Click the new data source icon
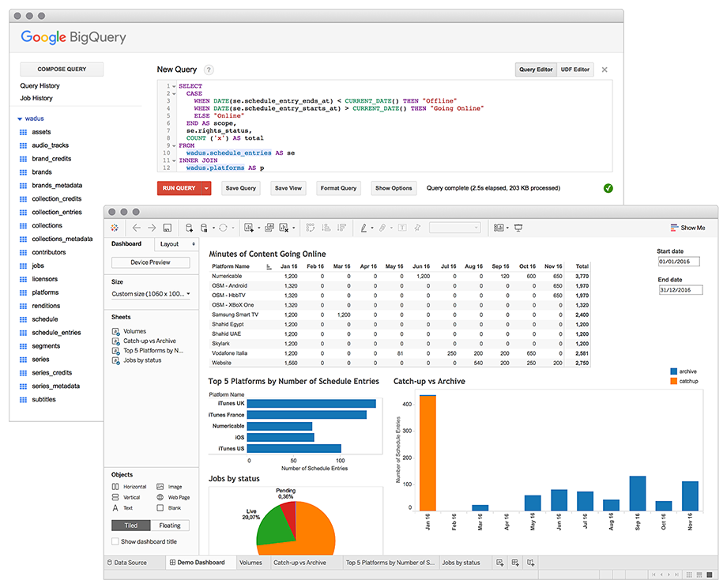This screenshot has width=727, height=588. pyautogui.click(x=189, y=228)
